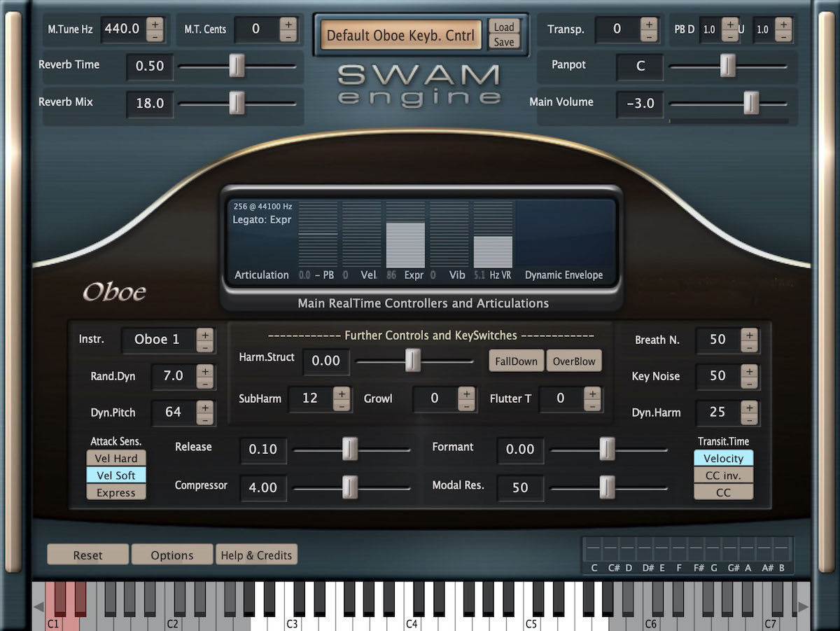Decrease Key Noise value
Image resolution: width=840 pixels, height=631 pixels.
point(749,382)
